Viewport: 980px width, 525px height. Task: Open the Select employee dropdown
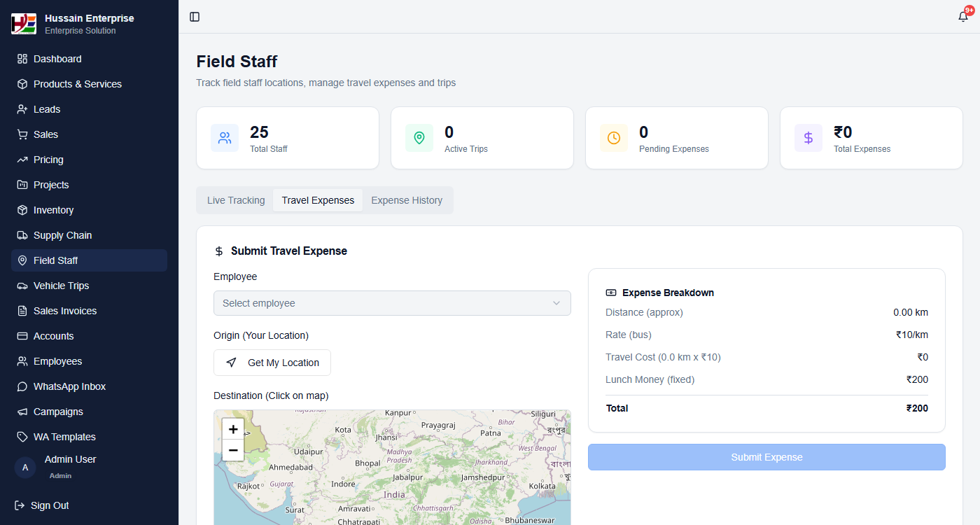(392, 303)
